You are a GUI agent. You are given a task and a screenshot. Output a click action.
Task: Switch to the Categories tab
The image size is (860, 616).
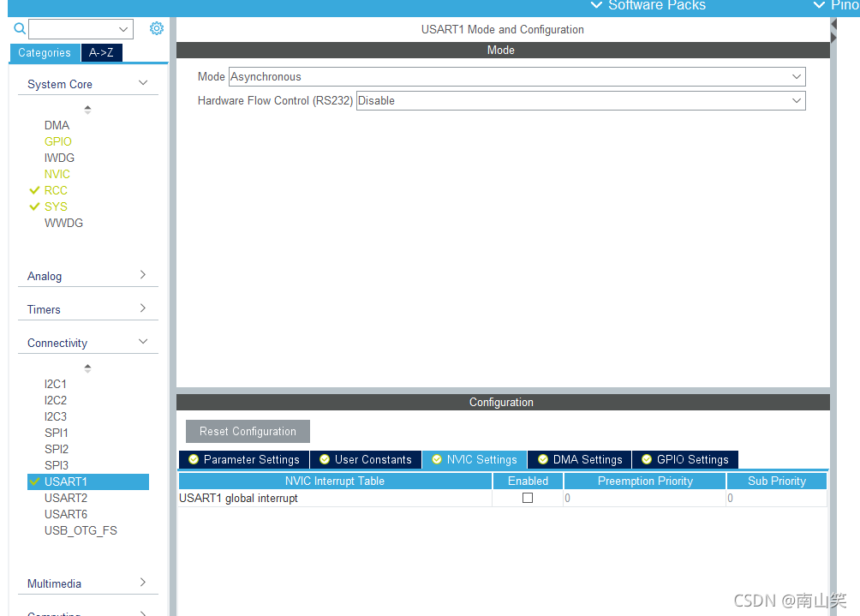pos(45,52)
